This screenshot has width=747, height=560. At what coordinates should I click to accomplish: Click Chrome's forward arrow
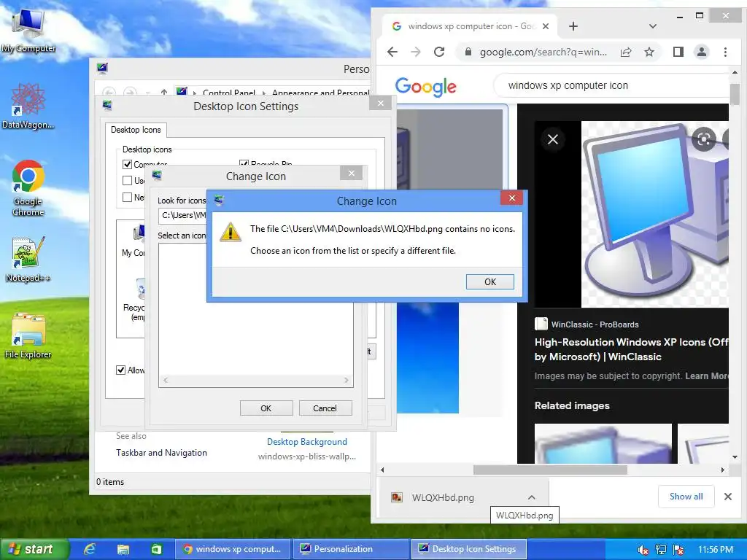tap(415, 52)
